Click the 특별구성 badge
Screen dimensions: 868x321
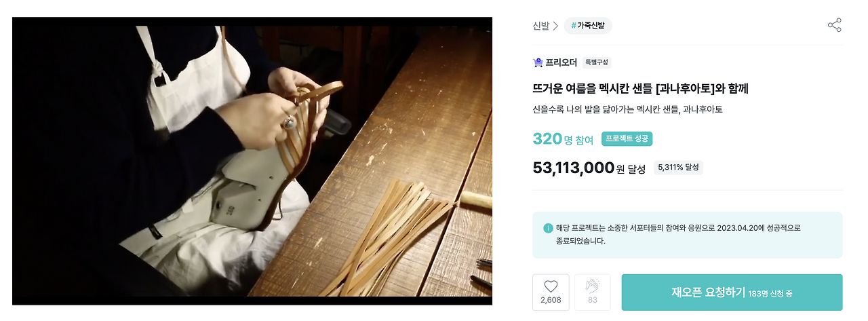coord(597,62)
